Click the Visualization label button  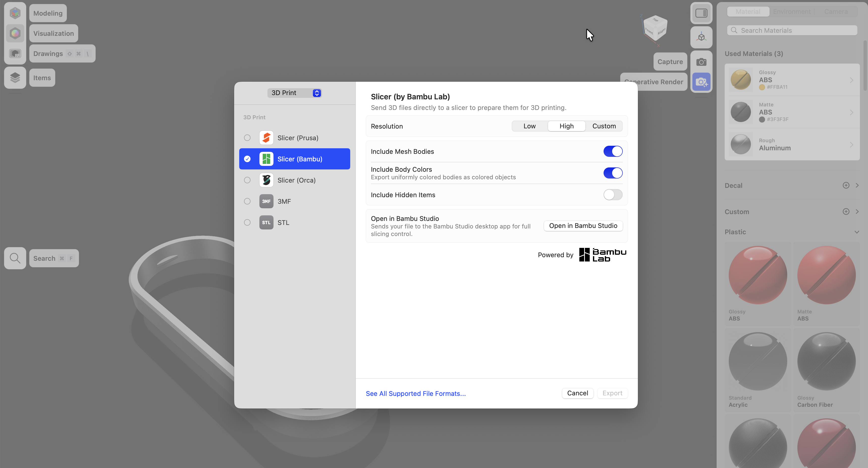(53, 33)
